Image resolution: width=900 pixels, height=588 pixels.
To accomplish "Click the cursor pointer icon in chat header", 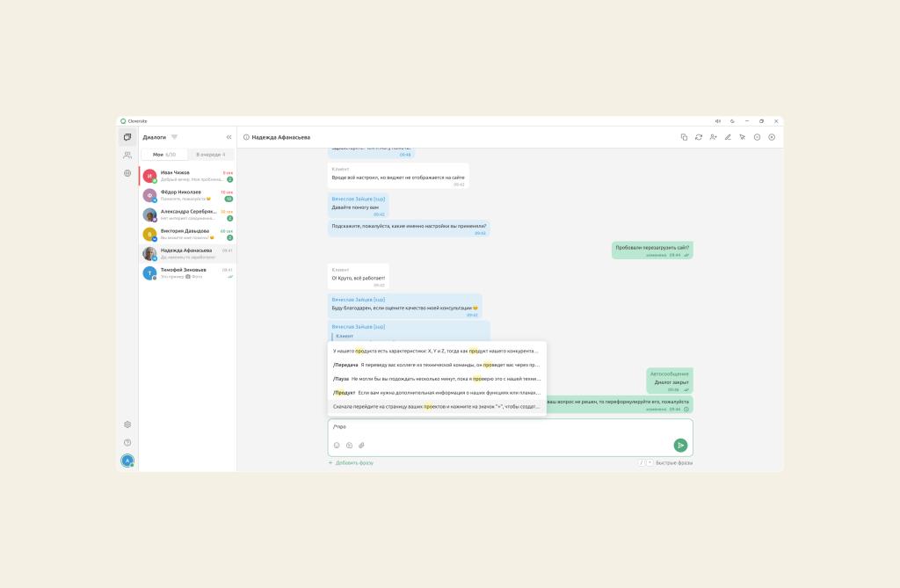I will (x=743, y=137).
